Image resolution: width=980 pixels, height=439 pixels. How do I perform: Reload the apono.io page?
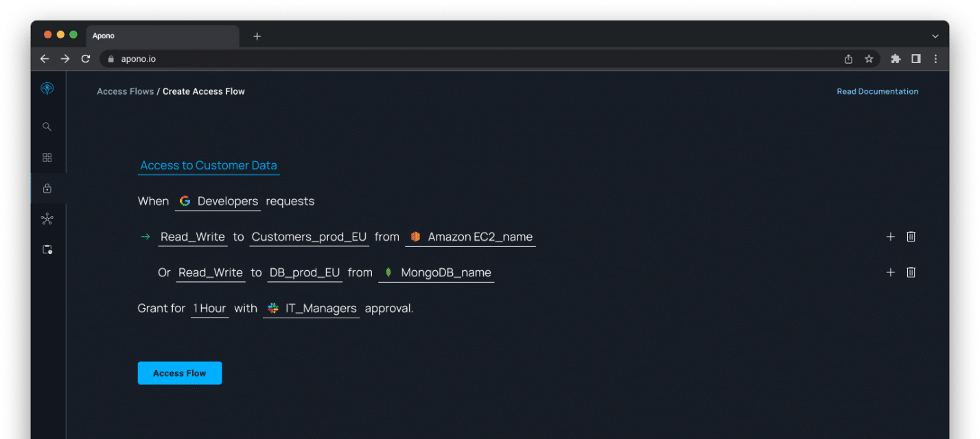coord(86,59)
